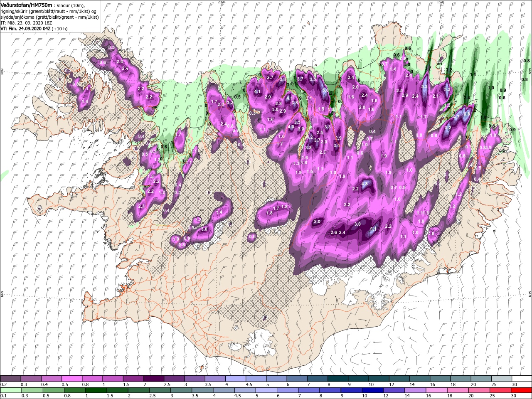The width and height of the screenshot is (532, 399).
Task: Click the lavender 4 swatch in top legend row
Action: 235,379
